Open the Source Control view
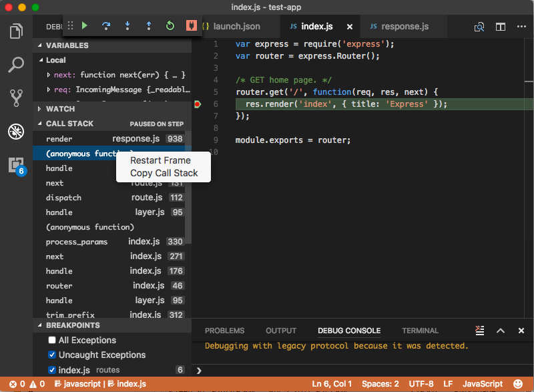 click(x=16, y=98)
